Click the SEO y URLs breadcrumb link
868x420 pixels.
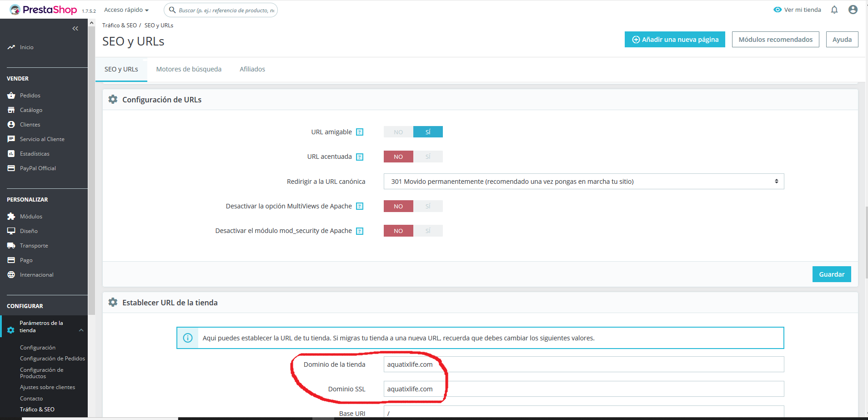159,25
